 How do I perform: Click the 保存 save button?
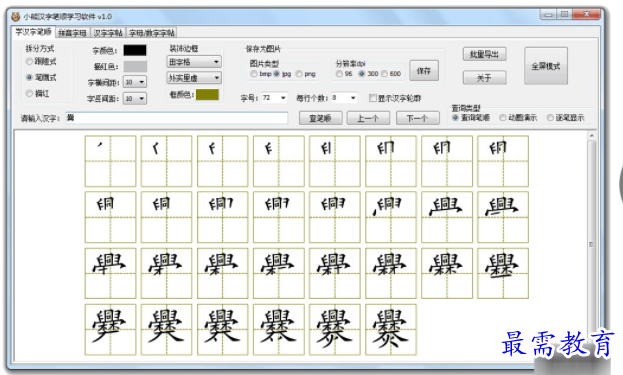point(424,71)
